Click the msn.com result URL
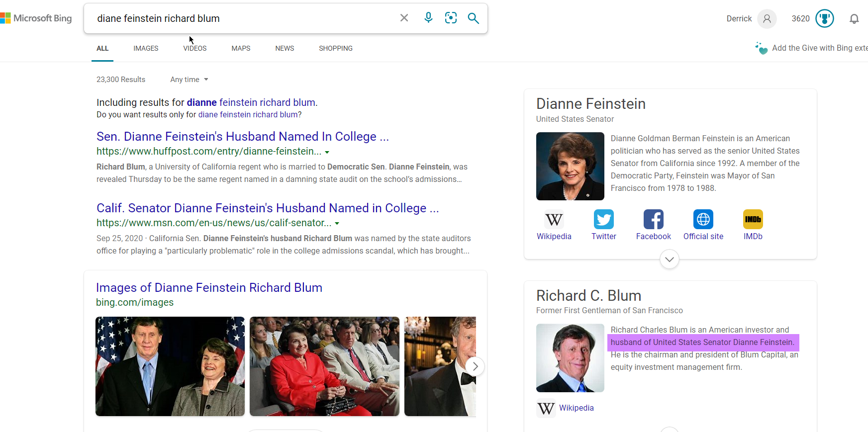 pos(214,223)
